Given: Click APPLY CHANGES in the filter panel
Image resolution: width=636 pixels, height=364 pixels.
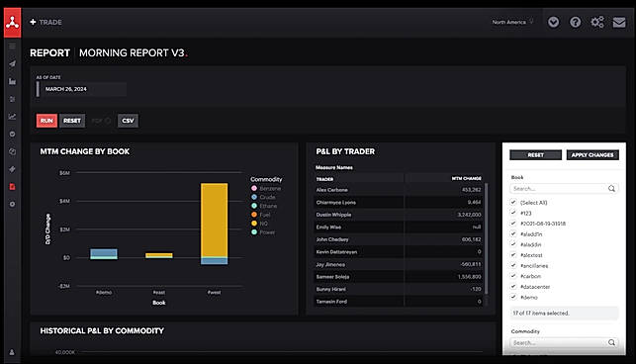Looking at the screenshot, I should [x=592, y=155].
